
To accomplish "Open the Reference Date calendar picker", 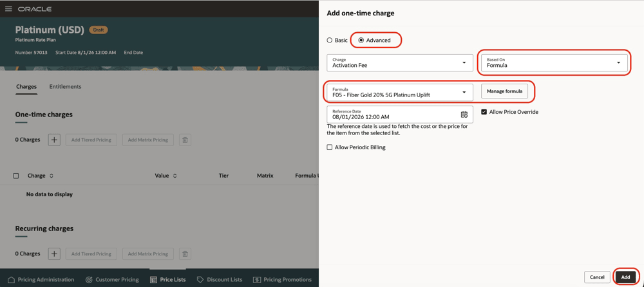I will [x=464, y=115].
